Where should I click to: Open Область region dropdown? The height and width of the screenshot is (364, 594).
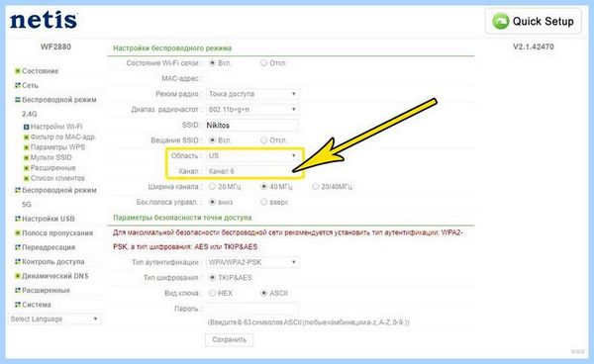252,156
